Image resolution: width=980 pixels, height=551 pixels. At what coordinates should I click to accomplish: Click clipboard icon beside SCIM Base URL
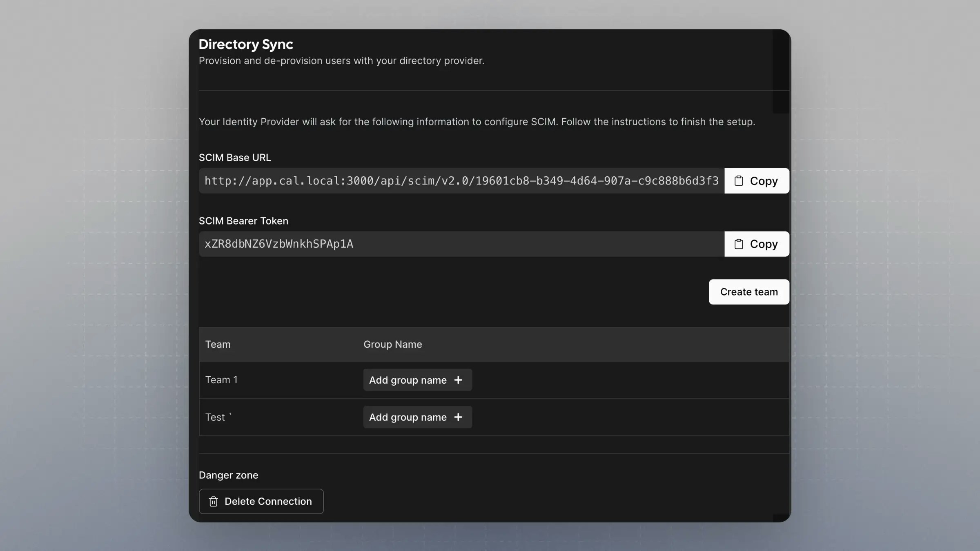tap(738, 181)
